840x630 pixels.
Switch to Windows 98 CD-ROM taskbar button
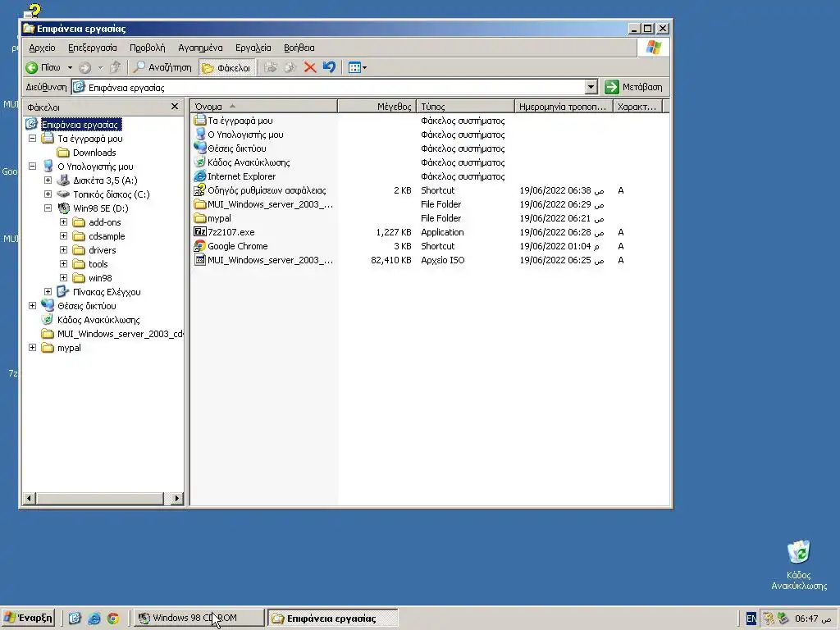click(x=199, y=619)
